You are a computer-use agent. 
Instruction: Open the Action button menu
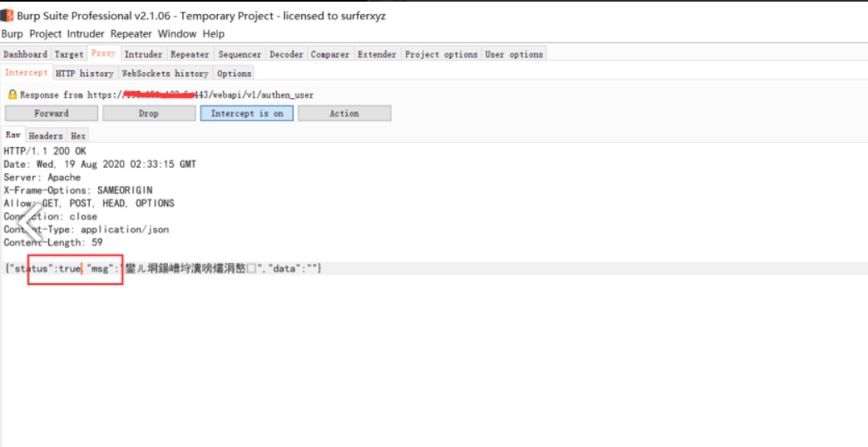coord(344,113)
